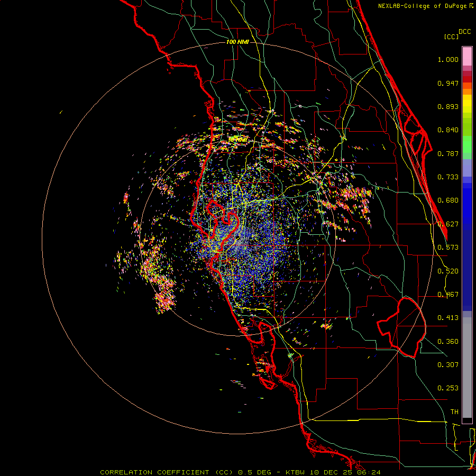Screen dimensions: 476x476
Task: Click the TH threshold label on scale
Action: click(454, 412)
